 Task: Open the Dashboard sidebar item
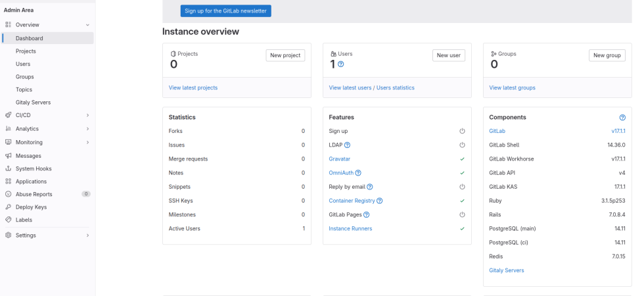[x=47, y=38]
